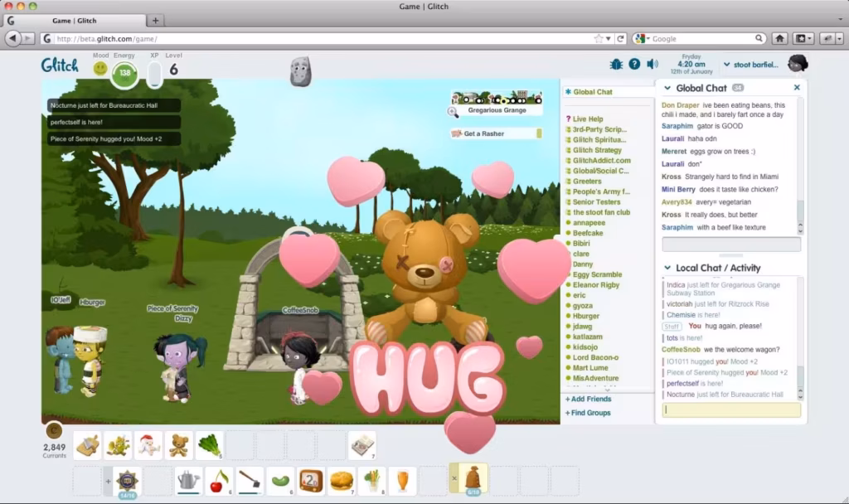Screen dimensions: 849x504
Task: Open the brown sack bag
Action: [473, 478]
